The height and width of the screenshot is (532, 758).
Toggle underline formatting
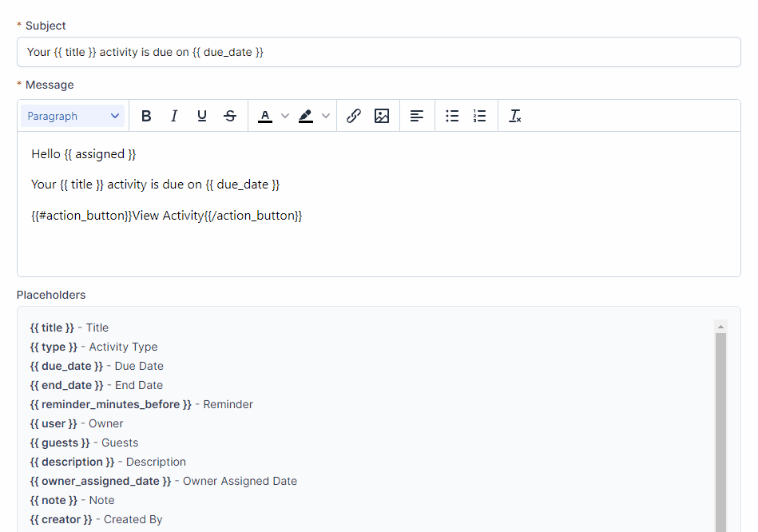coord(202,116)
